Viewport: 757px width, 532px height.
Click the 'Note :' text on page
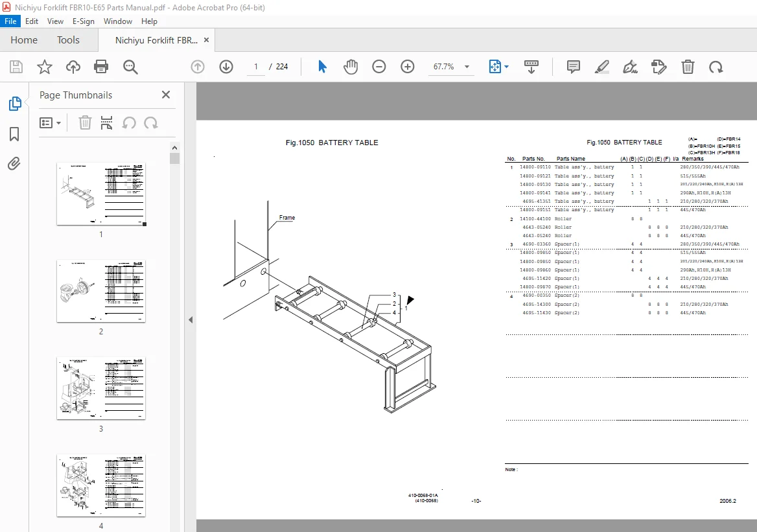[x=511, y=469]
